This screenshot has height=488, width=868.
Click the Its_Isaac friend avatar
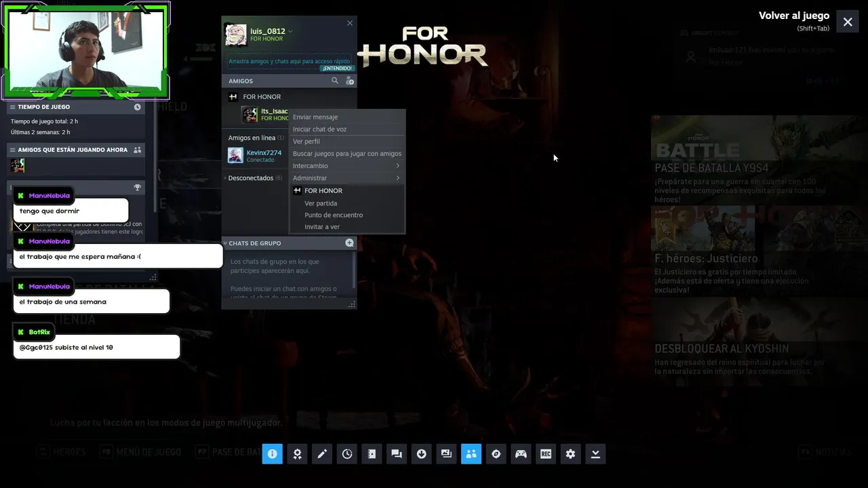pos(250,115)
